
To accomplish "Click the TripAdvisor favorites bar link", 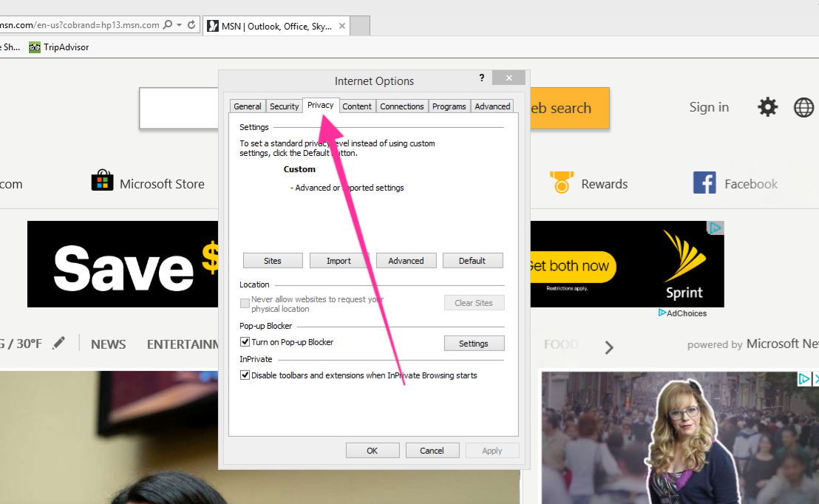I will click(59, 47).
